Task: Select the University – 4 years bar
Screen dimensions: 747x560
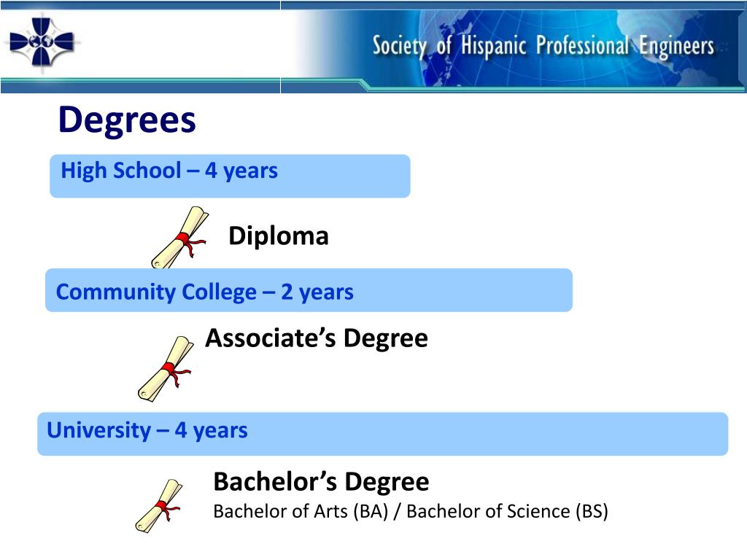Action: pyautogui.click(x=382, y=434)
